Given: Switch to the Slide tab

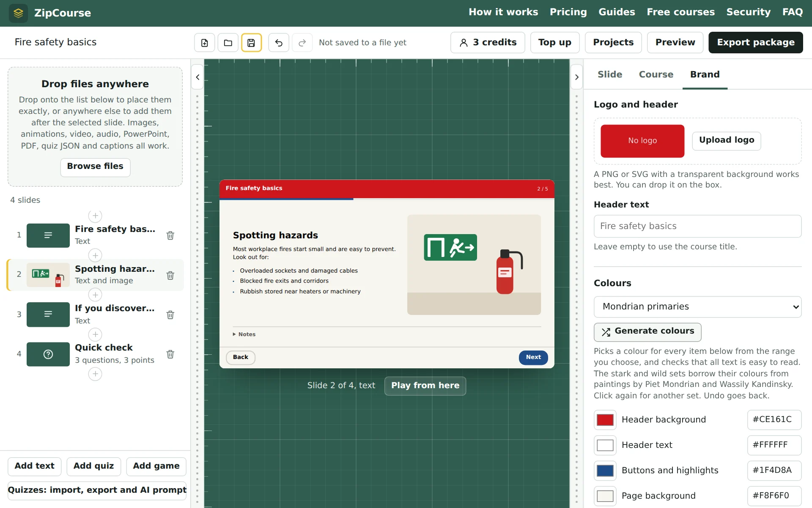Looking at the screenshot, I should 610,75.
